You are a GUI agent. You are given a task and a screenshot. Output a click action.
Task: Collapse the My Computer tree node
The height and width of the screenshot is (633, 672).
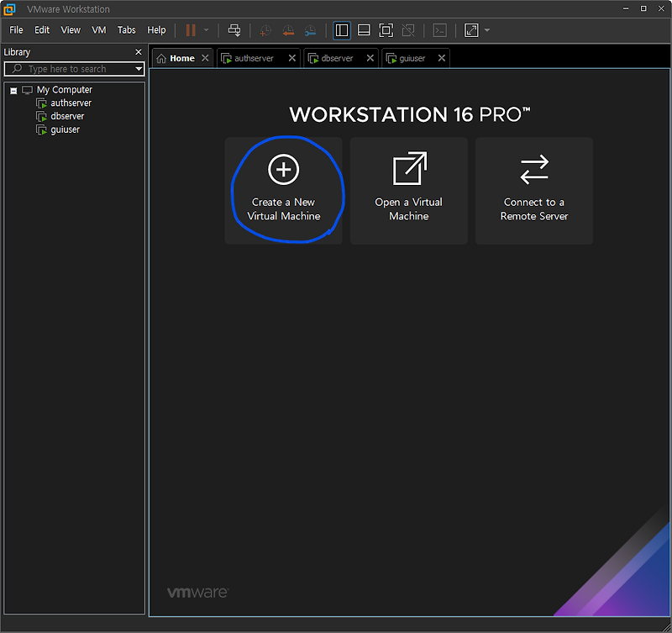[x=11, y=89]
